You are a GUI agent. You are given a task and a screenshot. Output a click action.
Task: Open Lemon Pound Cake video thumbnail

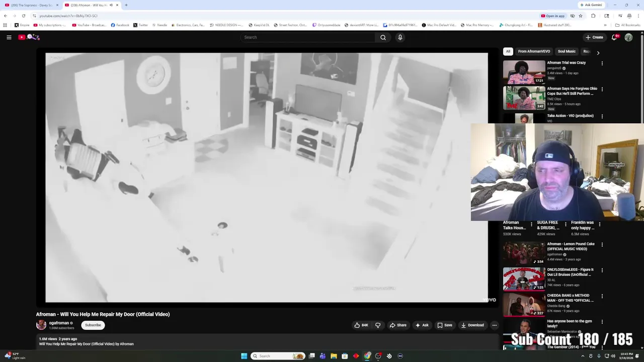(524, 253)
